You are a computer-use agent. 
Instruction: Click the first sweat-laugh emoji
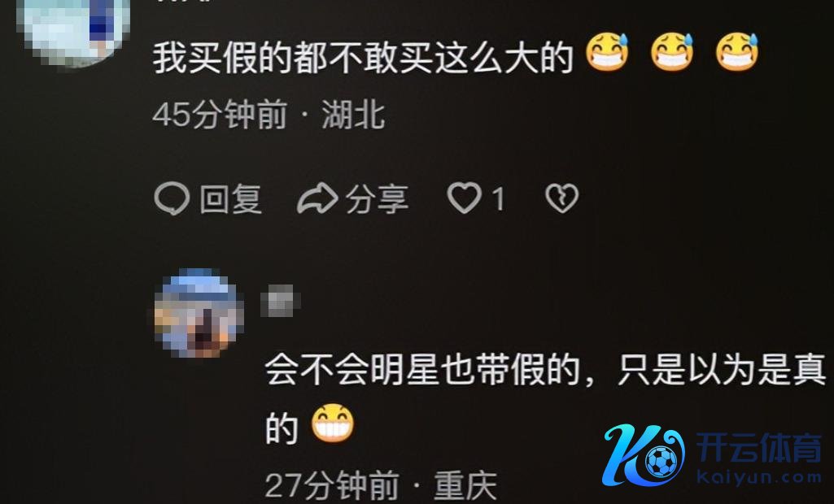(607, 52)
